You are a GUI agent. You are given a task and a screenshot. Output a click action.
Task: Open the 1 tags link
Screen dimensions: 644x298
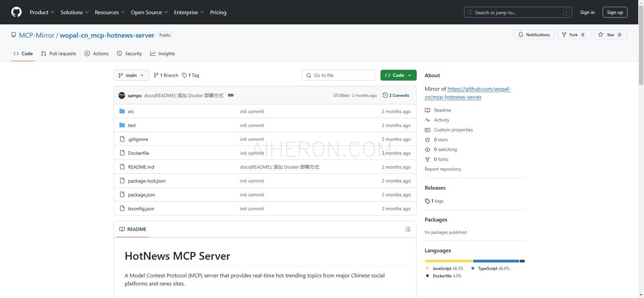pyautogui.click(x=434, y=201)
